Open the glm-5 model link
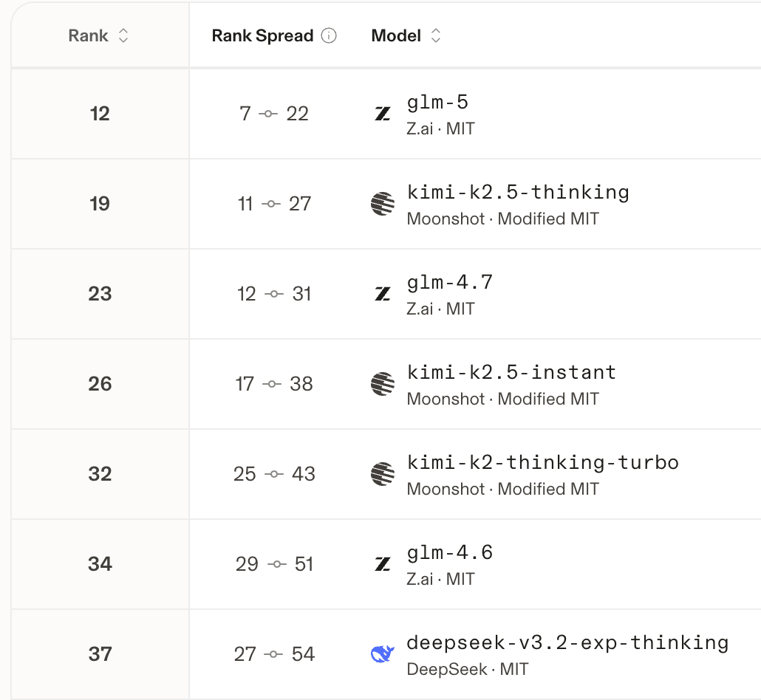 (x=437, y=103)
